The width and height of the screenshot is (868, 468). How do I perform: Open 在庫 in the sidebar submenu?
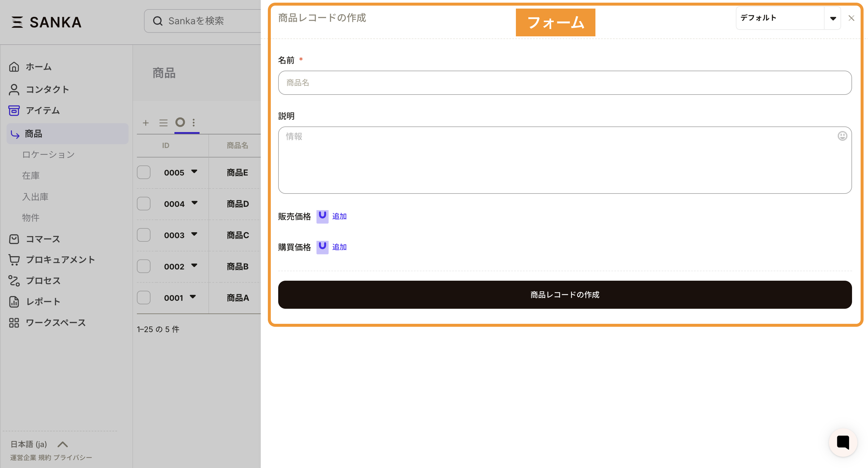click(x=31, y=175)
